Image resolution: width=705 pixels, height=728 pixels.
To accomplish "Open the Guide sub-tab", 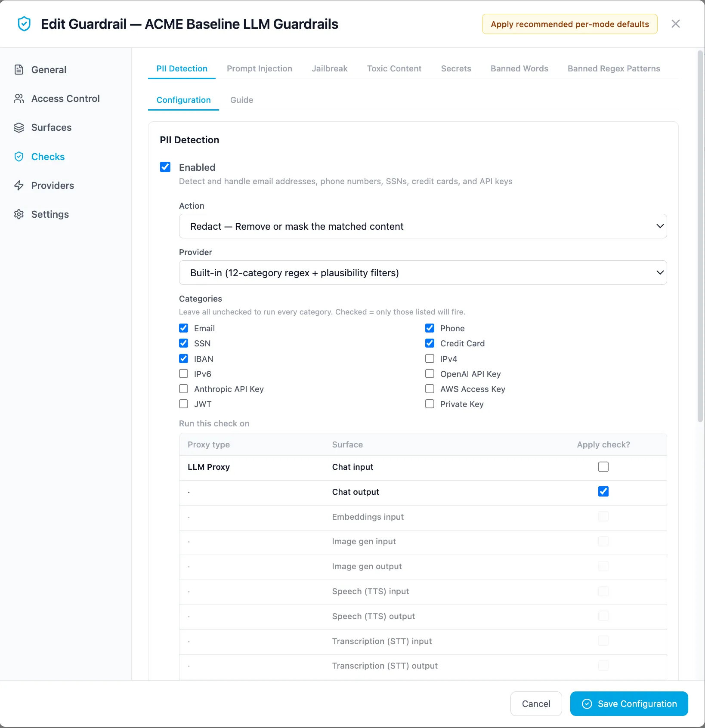I will 242,100.
